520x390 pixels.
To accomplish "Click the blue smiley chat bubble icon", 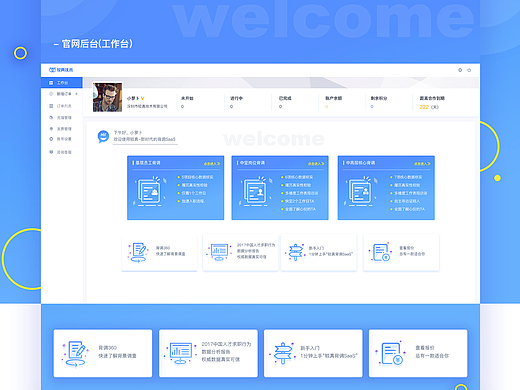I will click(103, 136).
